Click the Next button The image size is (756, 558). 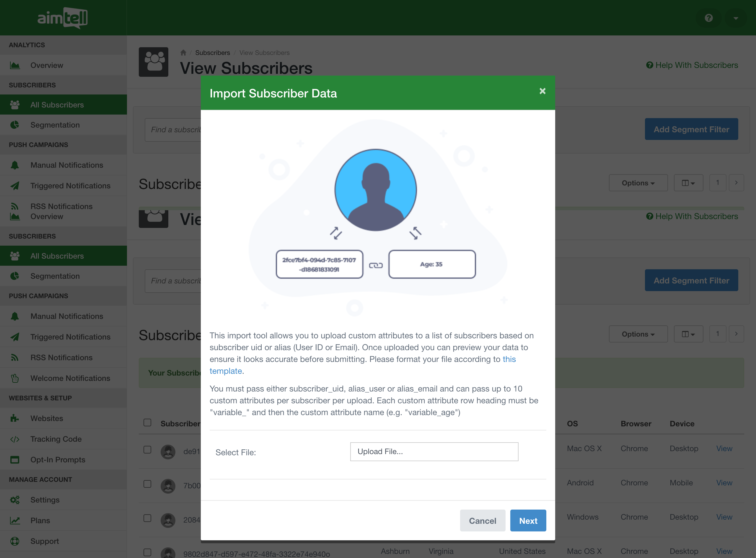pos(528,521)
